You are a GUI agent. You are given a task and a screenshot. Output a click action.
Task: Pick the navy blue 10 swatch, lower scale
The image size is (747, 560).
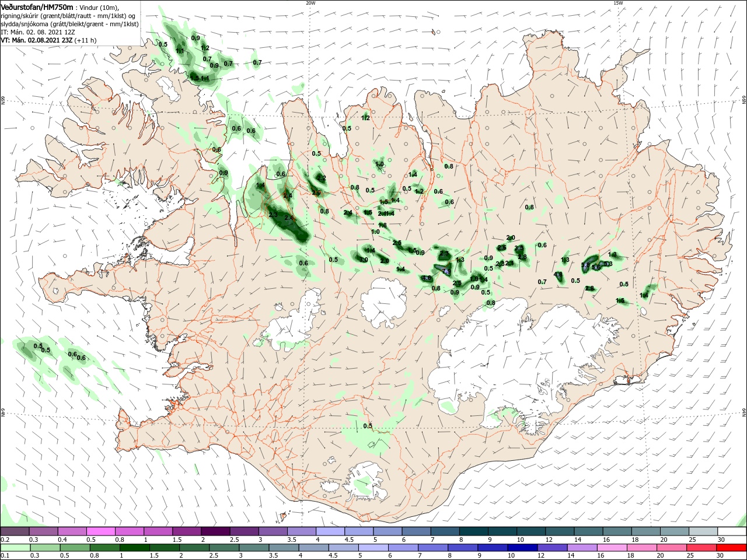[x=523, y=547]
